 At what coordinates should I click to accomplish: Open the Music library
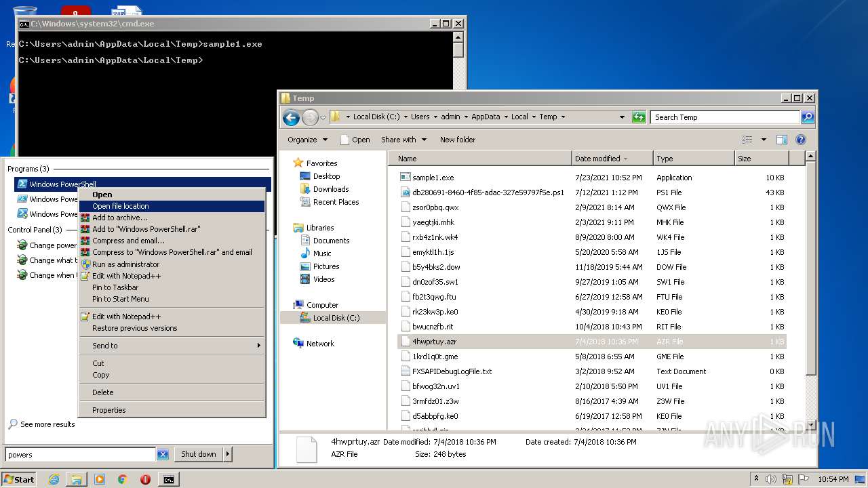tap(322, 253)
